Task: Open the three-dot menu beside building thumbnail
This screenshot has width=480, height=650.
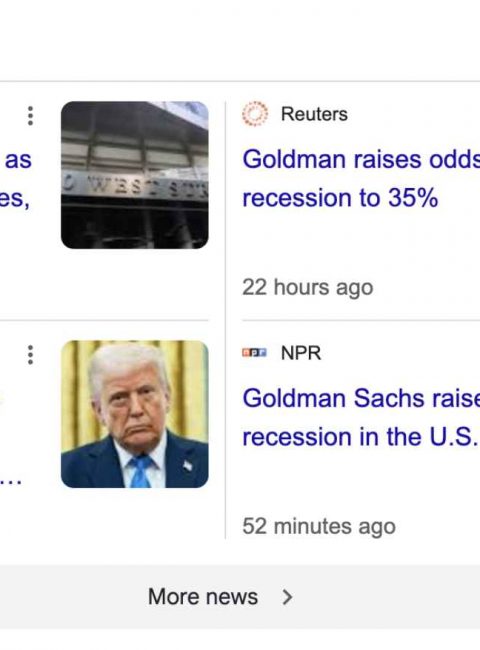Action: [x=30, y=116]
